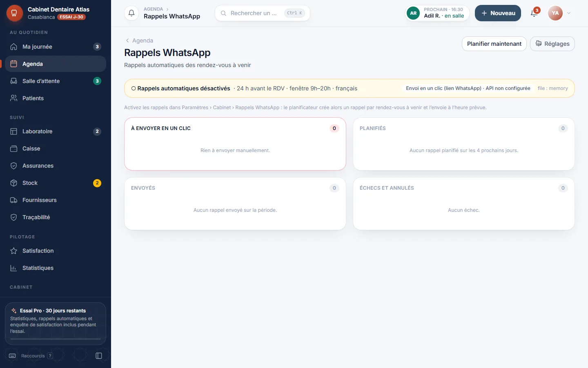The image size is (588, 368).
Task: Open Réglages settings button
Action: pos(552,44)
